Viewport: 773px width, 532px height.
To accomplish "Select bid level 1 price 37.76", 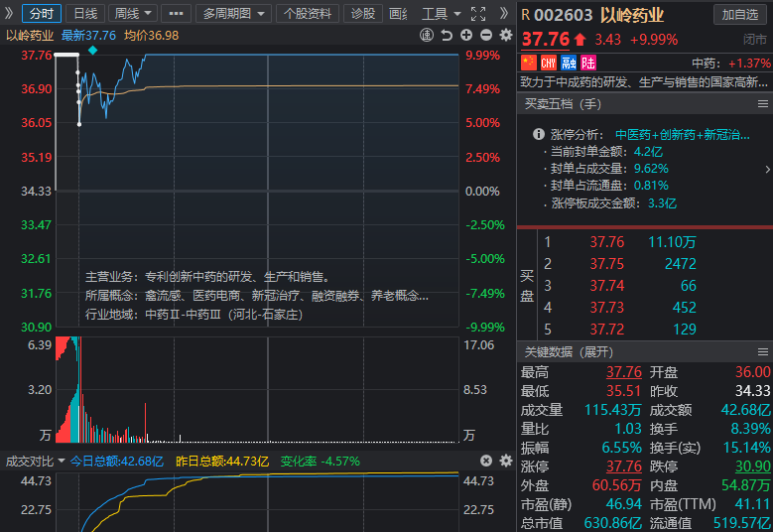I will 607,242.
